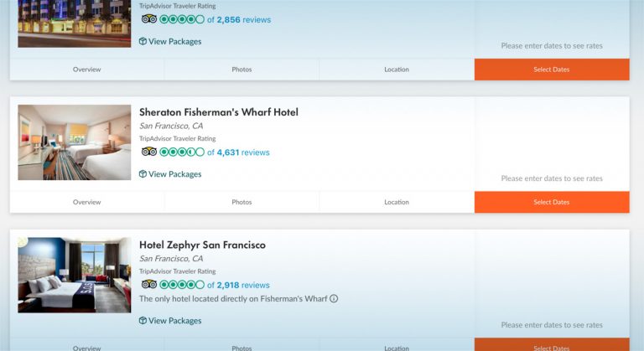Open the Location tab for Sheraton Fisherman's Wharf
Screen dimensions: 644x351
click(397, 202)
